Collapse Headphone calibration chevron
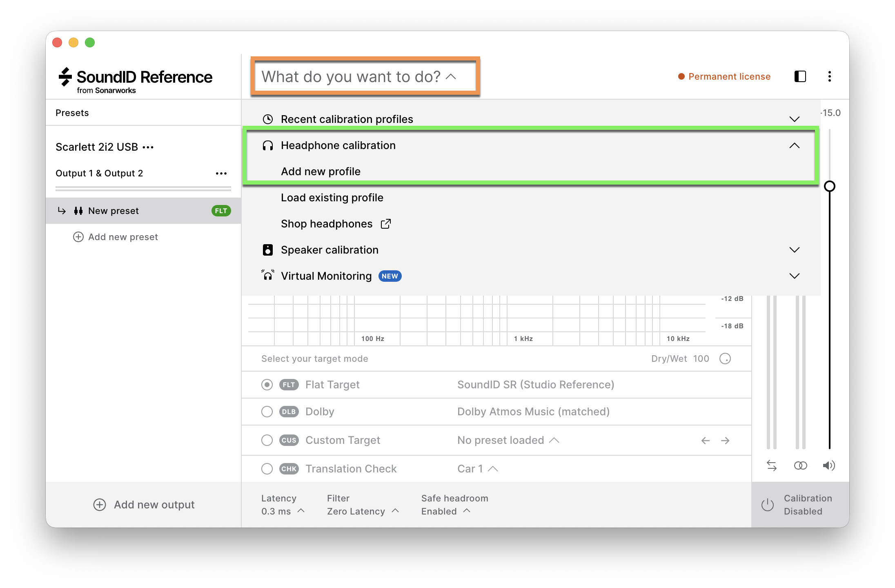Screen dimensions: 895x588 tap(794, 145)
